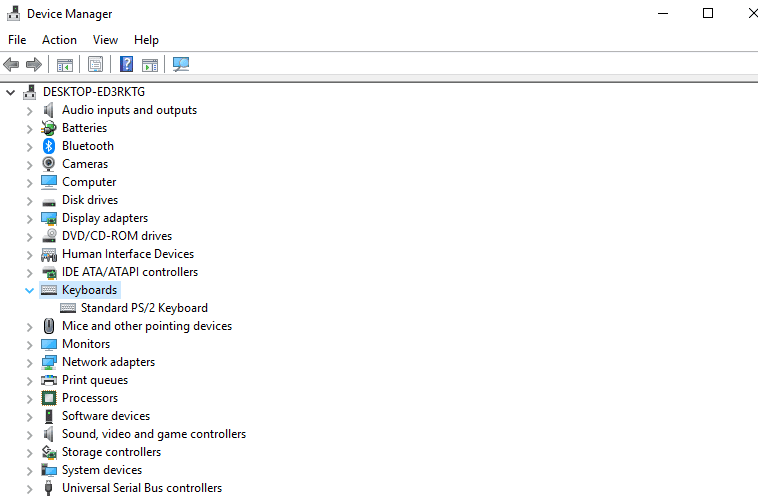
Task: Click the Disk drives icon
Action: coord(48,201)
